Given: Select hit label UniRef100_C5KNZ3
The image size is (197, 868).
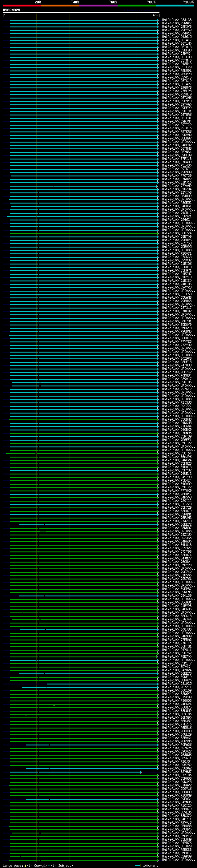Looking at the screenshot, I should coord(176,463).
